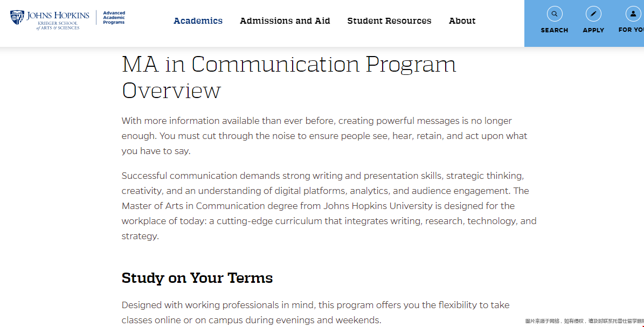The width and height of the screenshot is (644, 327).
Task: Click the APPLY text label
Action: pyautogui.click(x=593, y=31)
